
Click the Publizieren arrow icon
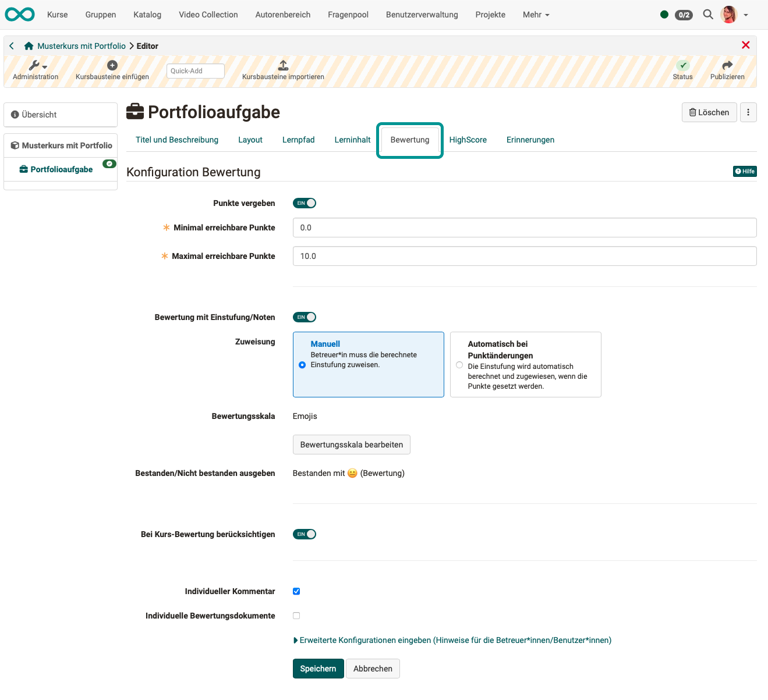coord(727,66)
